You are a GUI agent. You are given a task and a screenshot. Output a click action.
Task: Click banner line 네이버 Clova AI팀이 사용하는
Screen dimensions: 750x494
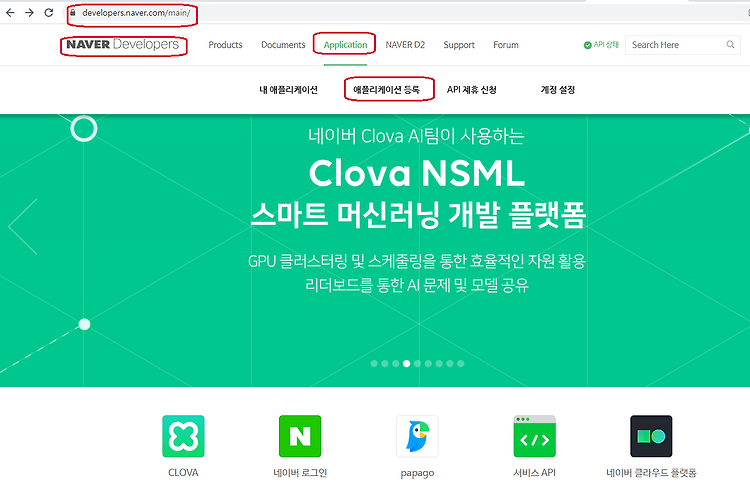(x=416, y=136)
